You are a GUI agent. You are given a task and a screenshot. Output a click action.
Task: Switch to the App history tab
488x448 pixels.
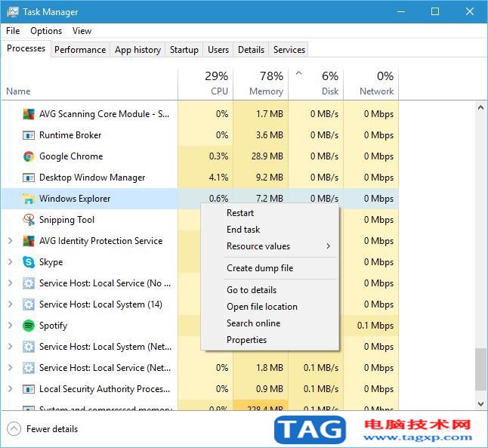click(x=137, y=50)
